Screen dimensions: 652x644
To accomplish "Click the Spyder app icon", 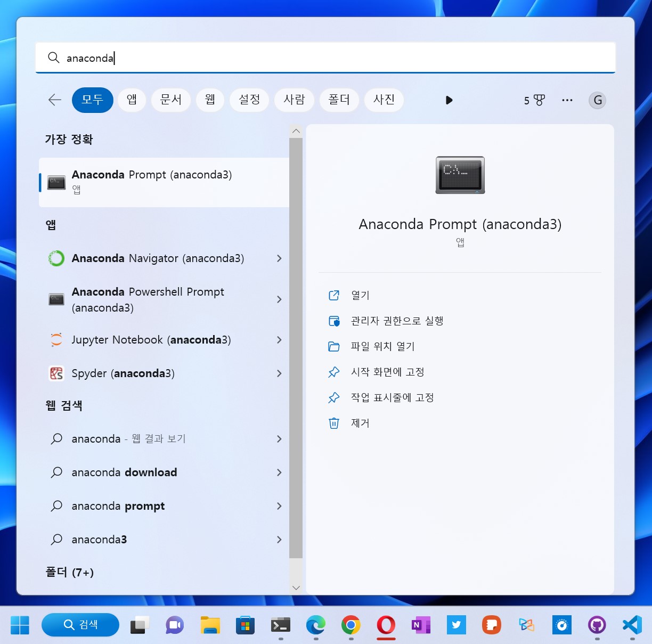I will tap(56, 373).
